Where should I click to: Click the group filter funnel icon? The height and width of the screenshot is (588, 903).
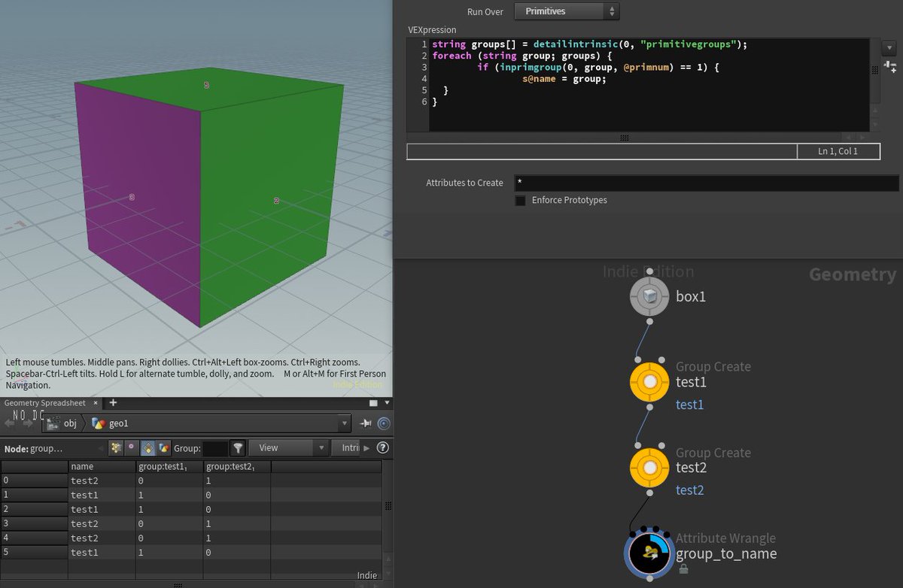238,447
